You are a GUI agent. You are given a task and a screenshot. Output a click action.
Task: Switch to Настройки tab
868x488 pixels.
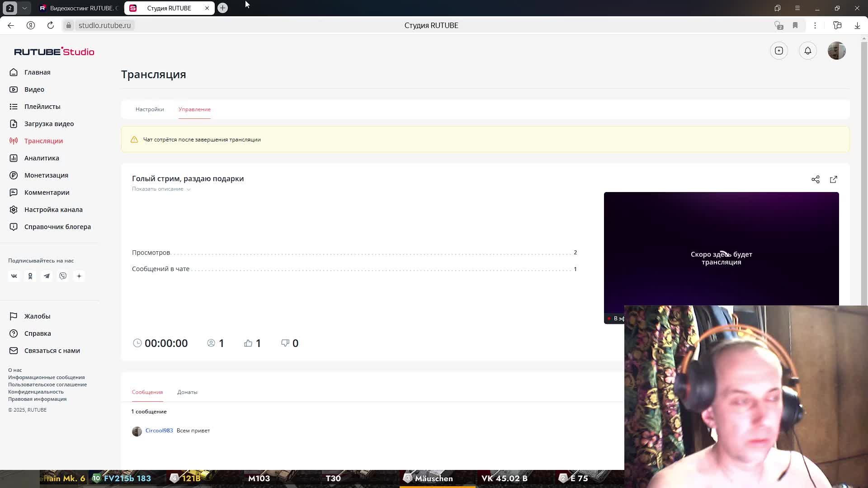(150, 109)
